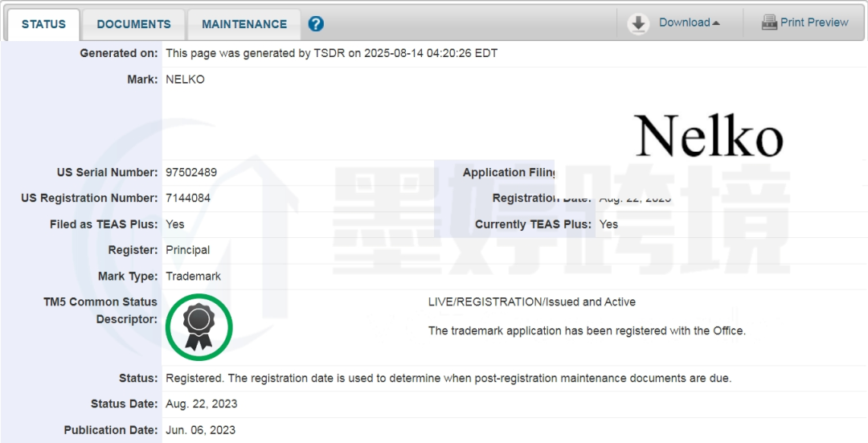Expand the Download dropdown menu
This screenshot has height=443, width=868.
[689, 23]
